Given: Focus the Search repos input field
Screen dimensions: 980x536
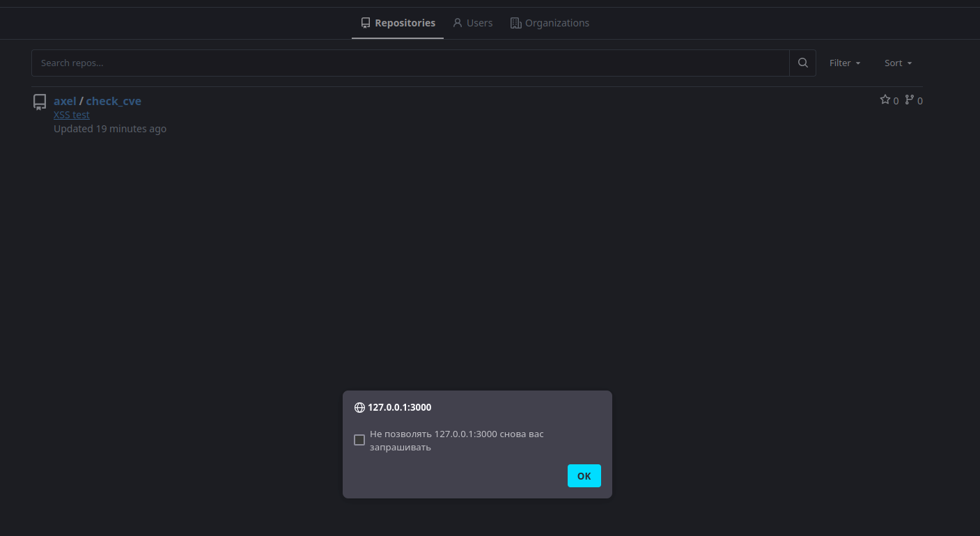Looking at the screenshot, I should tap(410, 63).
